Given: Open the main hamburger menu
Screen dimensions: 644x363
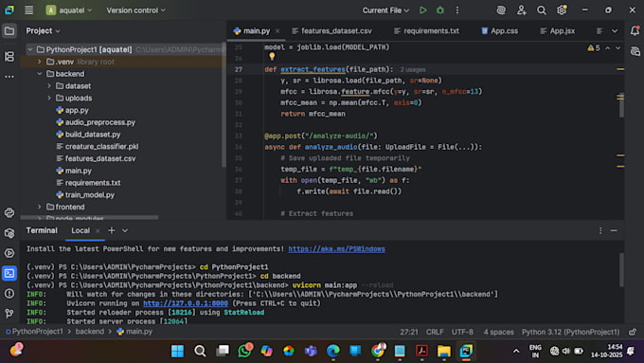Looking at the screenshot, I should 28,10.
